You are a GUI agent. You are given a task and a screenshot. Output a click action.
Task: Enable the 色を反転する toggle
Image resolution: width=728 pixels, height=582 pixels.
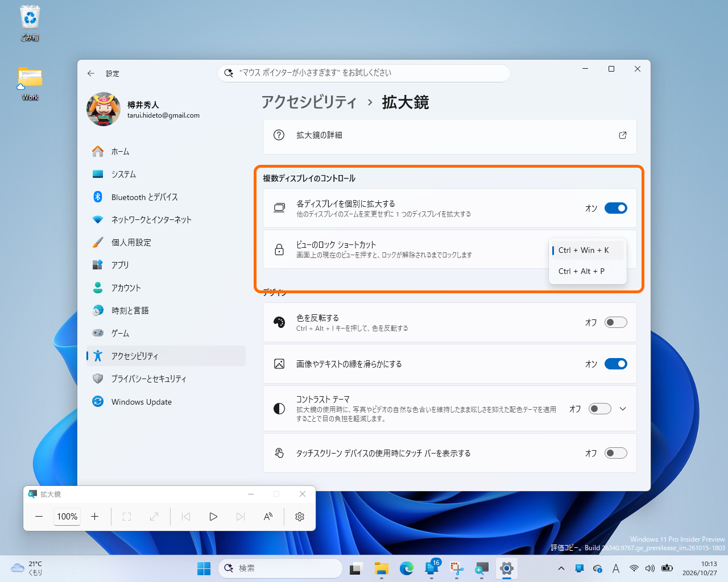(616, 322)
